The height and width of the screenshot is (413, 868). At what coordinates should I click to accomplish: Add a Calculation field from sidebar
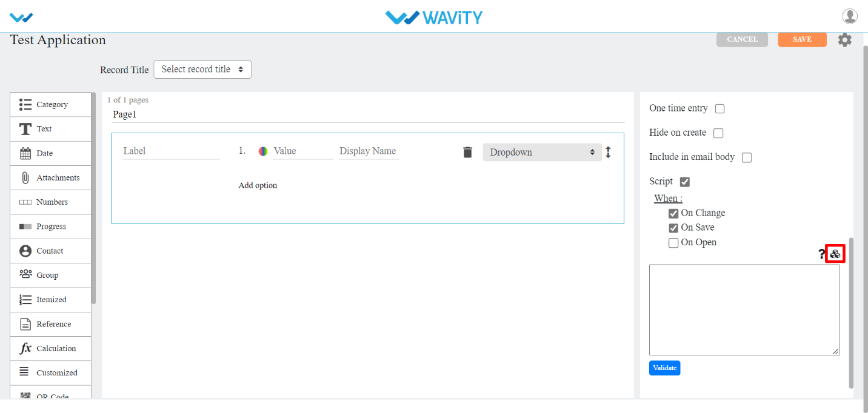tap(50, 348)
